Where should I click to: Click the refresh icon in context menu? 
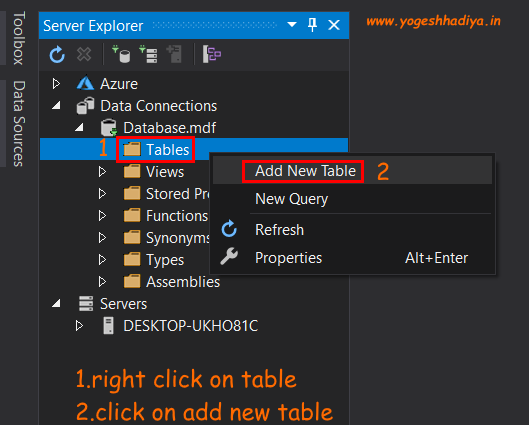(229, 229)
